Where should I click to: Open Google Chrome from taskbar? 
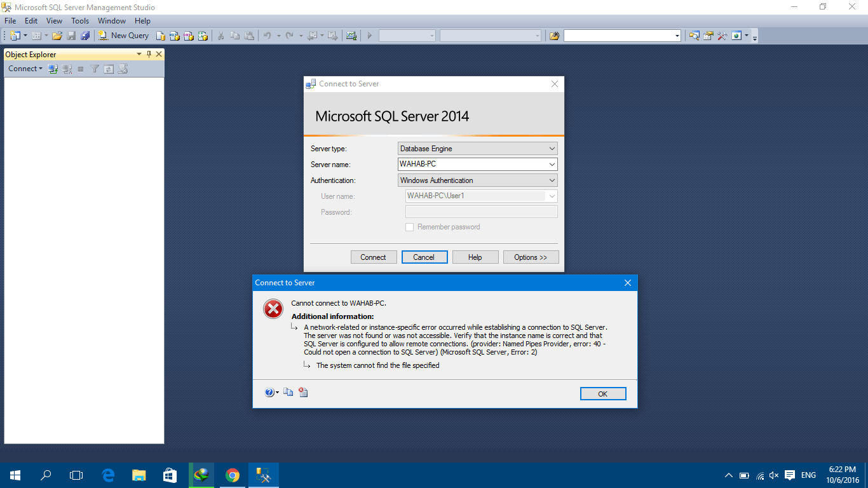click(233, 475)
